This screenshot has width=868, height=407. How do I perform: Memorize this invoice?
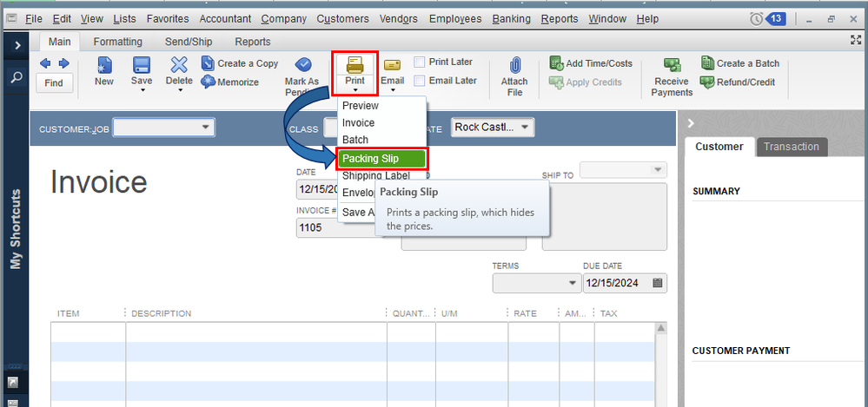[x=230, y=82]
